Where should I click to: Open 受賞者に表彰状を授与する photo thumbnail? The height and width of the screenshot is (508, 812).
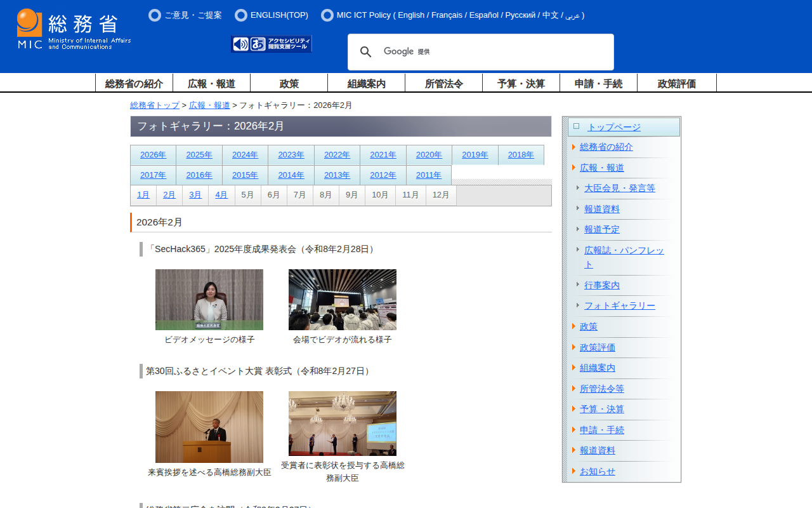pos(343,424)
